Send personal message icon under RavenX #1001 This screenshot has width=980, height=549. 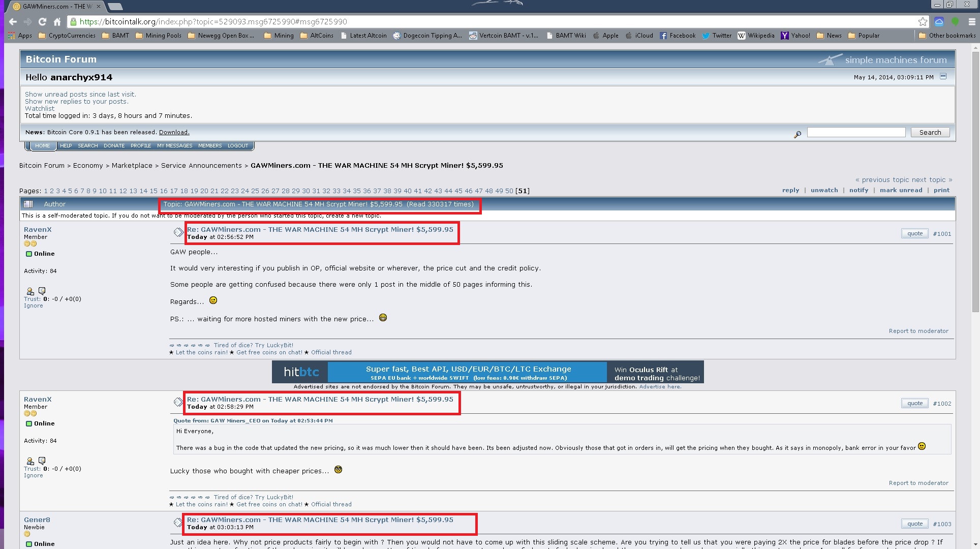[42, 291]
